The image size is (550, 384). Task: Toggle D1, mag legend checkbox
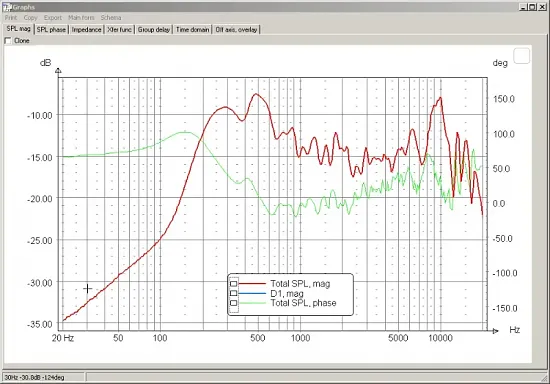[234, 293]
